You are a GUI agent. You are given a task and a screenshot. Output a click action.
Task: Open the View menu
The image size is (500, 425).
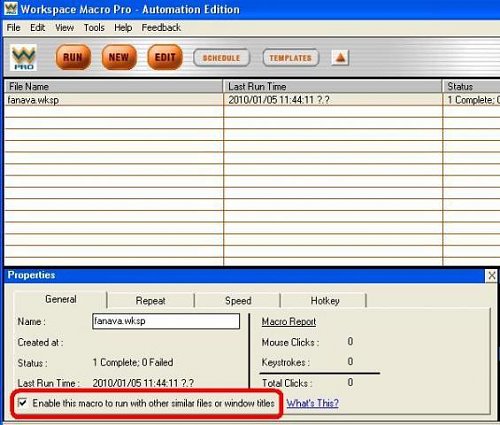(64, 28)
